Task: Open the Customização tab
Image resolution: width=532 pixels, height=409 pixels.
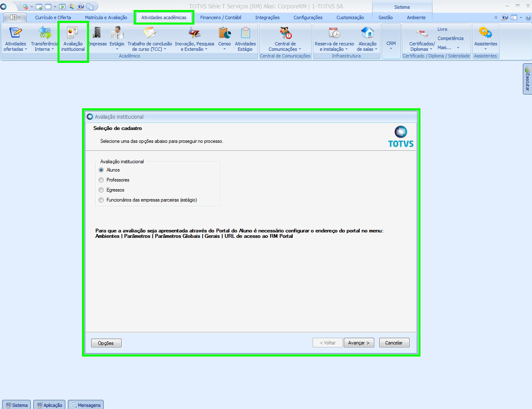Action: [350, 17]
